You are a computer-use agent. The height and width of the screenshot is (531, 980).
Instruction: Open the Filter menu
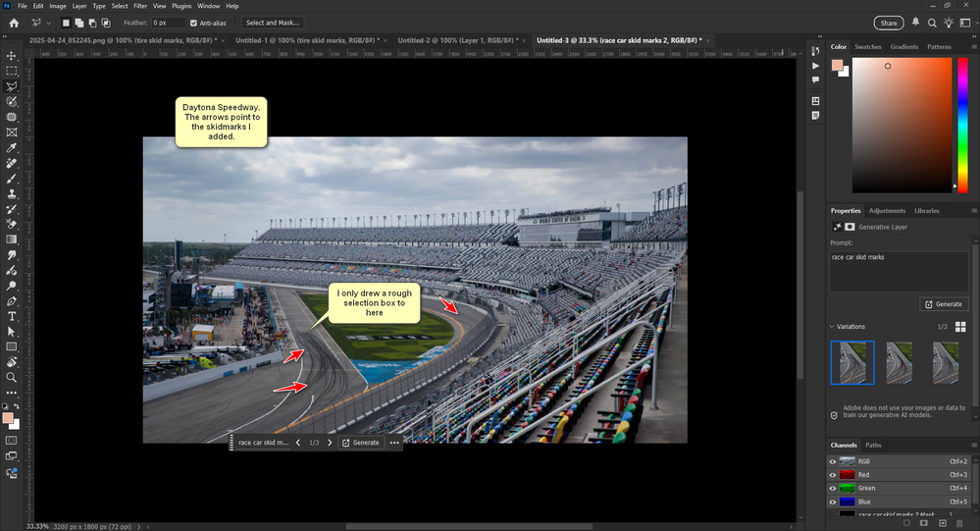coord(140,6)
